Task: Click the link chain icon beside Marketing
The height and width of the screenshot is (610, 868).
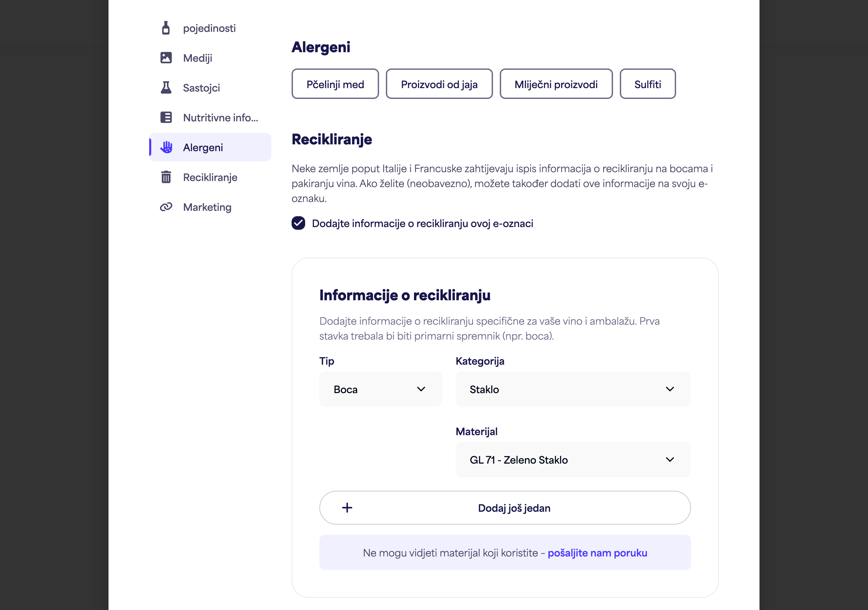Action: click(166, 207)
